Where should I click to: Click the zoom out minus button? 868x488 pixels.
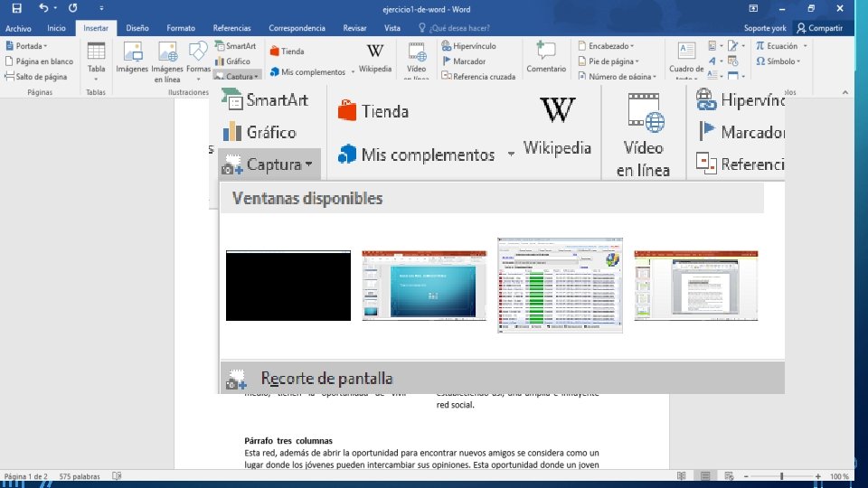click(x=746, y=476)
